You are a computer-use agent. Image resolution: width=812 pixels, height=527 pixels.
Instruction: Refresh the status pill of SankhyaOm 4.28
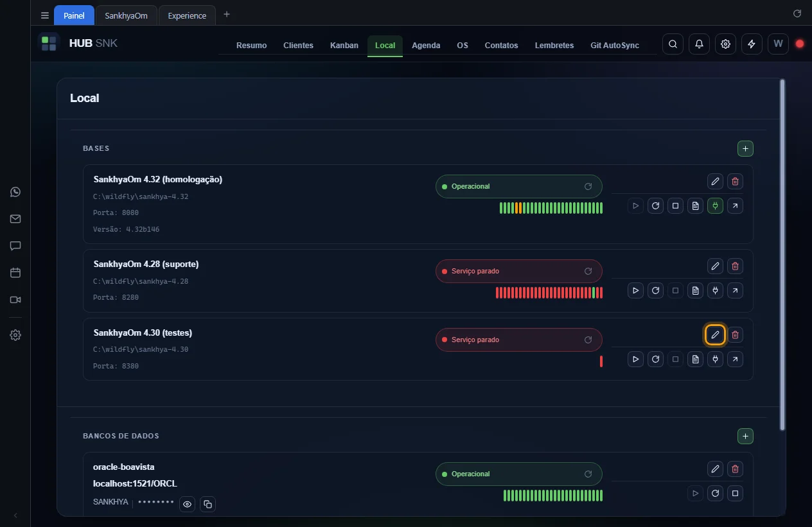(x=588, y=271)
